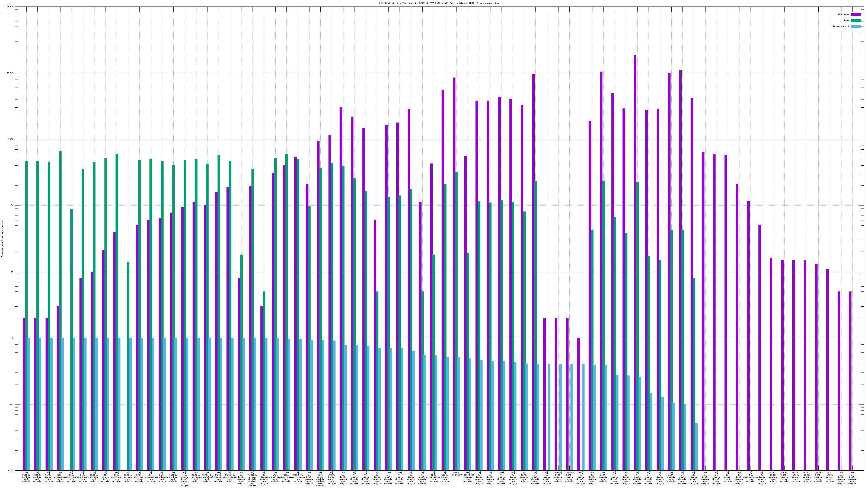Click the psbl.surriel.com axis label

139,477
